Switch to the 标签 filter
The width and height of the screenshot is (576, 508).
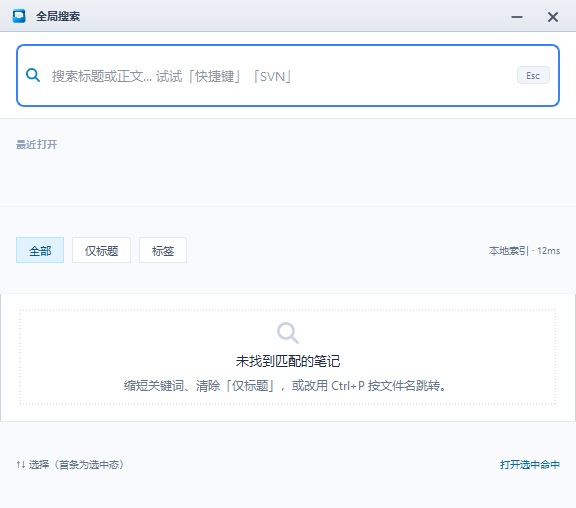(163, 250)
